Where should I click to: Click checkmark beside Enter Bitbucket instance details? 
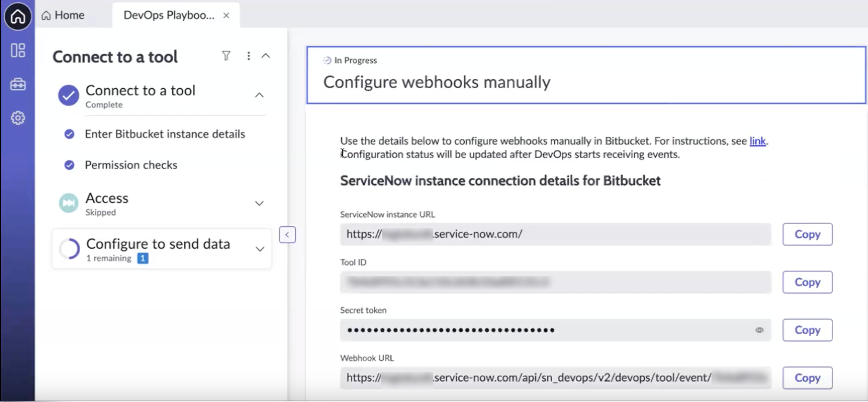69,134
